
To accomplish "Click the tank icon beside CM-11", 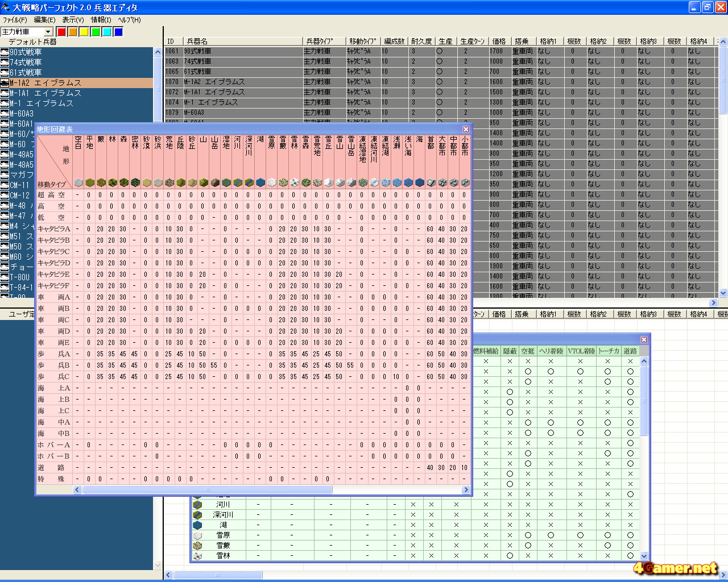I will click(x=5, y=185).
